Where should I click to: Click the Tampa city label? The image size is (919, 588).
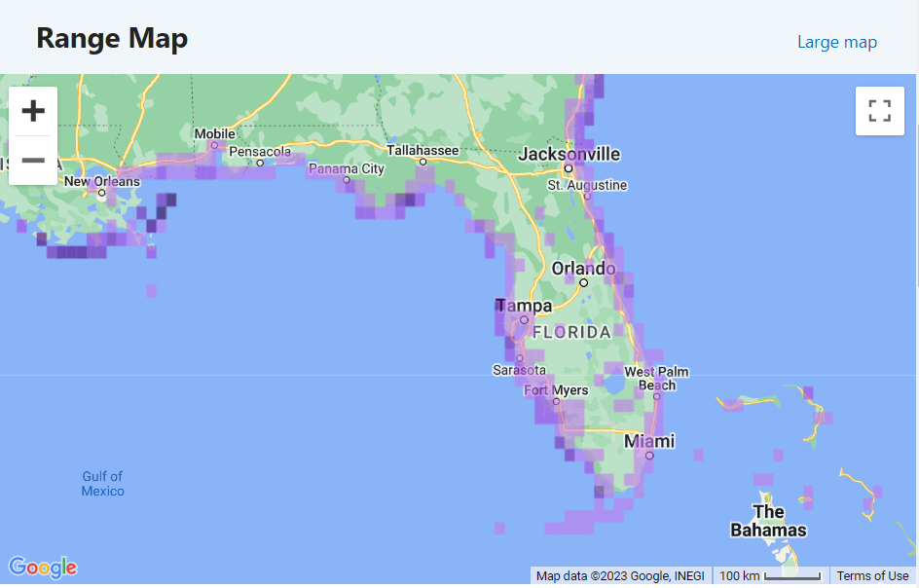coord(524,306)
